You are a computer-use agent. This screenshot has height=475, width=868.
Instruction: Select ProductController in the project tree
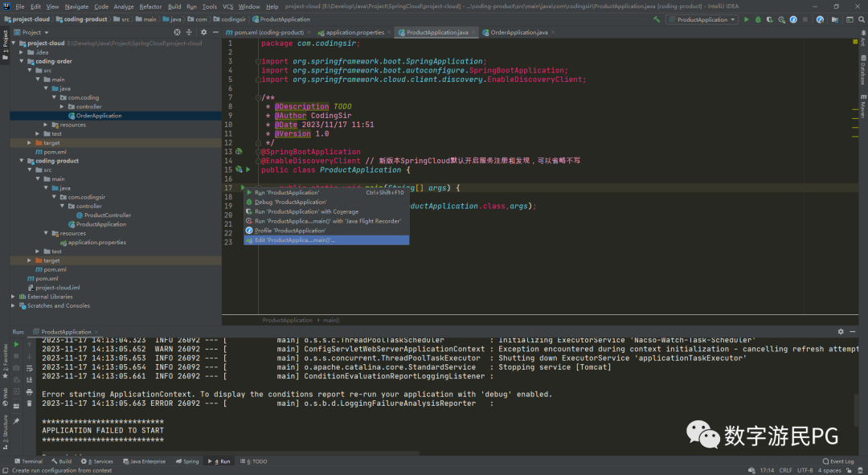pyautogui.click(x=108, y=215)
